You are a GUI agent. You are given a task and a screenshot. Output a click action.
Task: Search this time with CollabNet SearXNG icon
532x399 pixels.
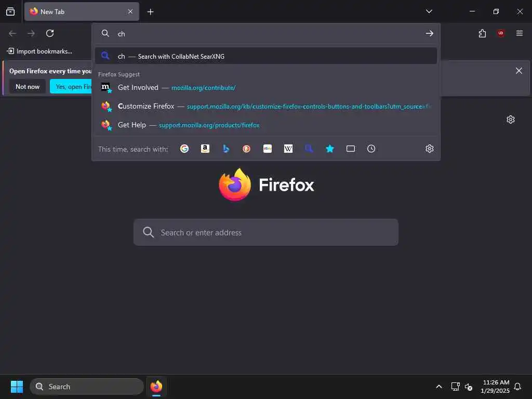click(x=309, y=149)
